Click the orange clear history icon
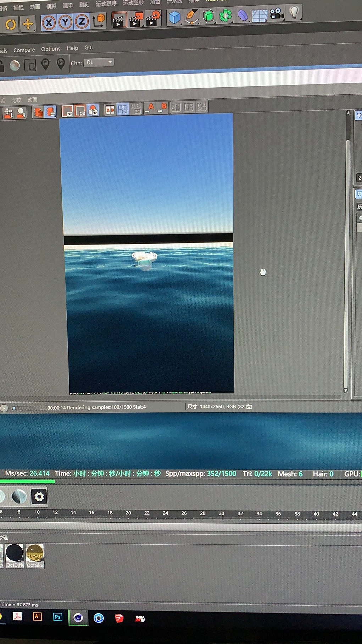The width and height of the screenshot is (362, 644). pyautogui.click(x=38, y=112)
